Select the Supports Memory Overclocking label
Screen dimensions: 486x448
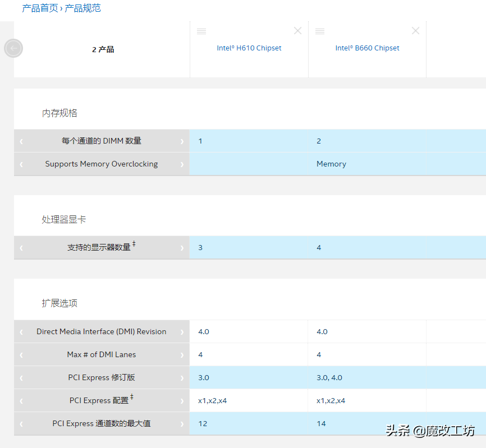pos(102,164)
